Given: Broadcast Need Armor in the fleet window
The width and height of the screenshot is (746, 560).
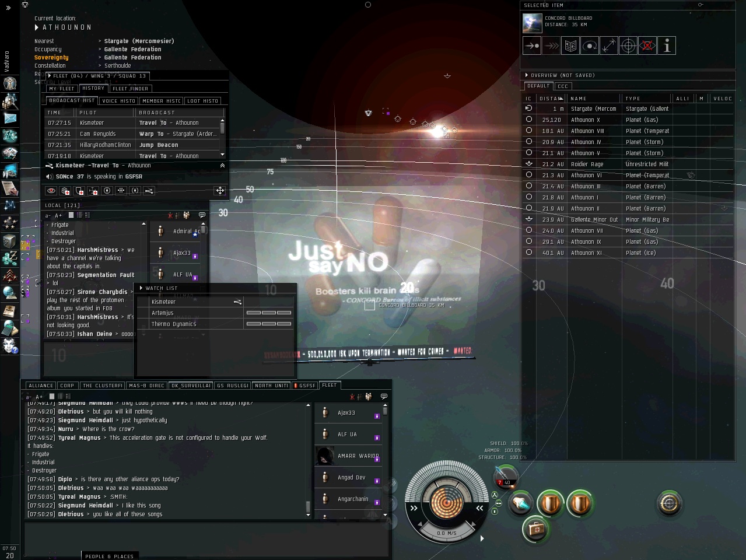Looking at the screenshot, I should [65, 191].
